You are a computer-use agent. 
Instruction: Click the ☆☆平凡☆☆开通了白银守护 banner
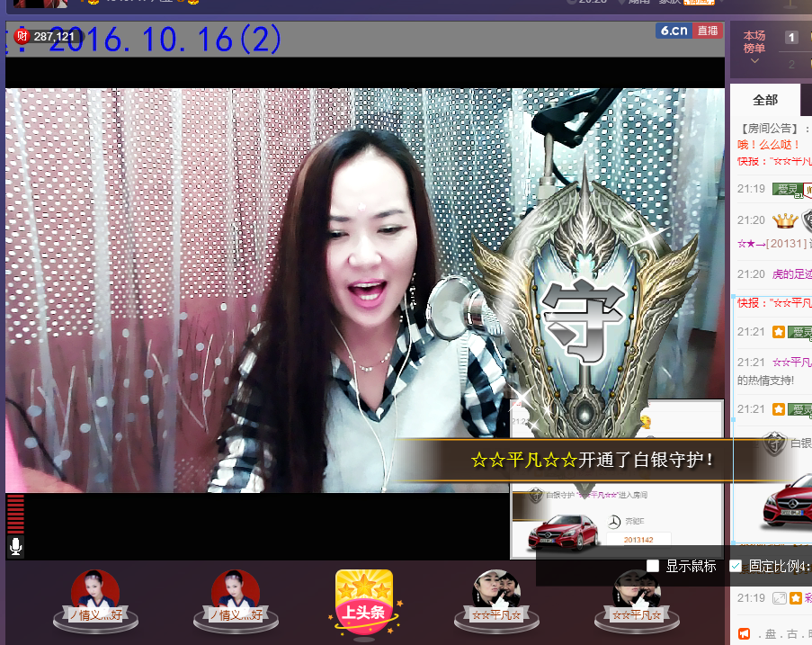click(x=594, y=460)
